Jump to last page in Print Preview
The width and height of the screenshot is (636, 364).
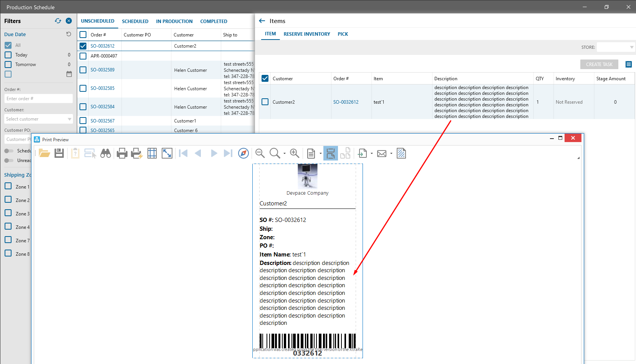228,154
